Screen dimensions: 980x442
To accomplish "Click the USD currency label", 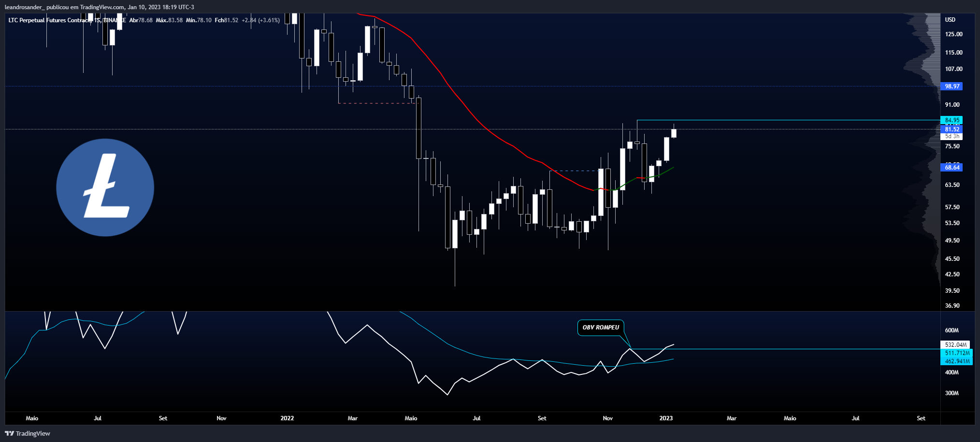I will coord(950,20).
